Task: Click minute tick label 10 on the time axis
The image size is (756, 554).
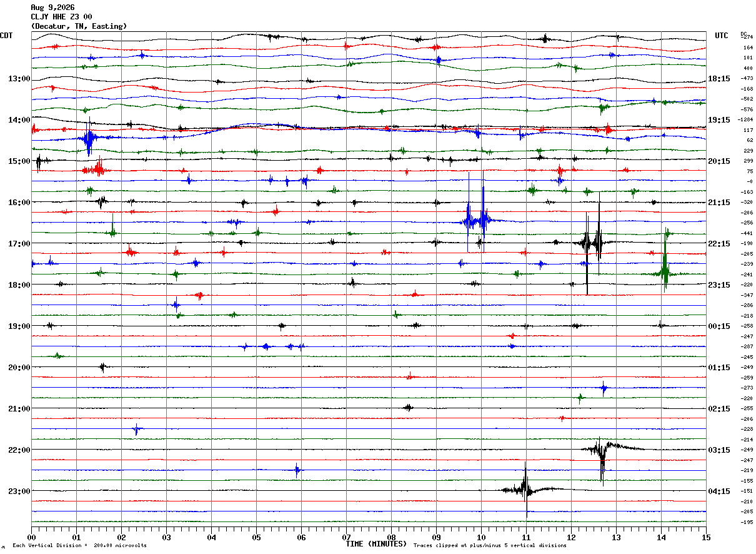Action: point(481,537)
